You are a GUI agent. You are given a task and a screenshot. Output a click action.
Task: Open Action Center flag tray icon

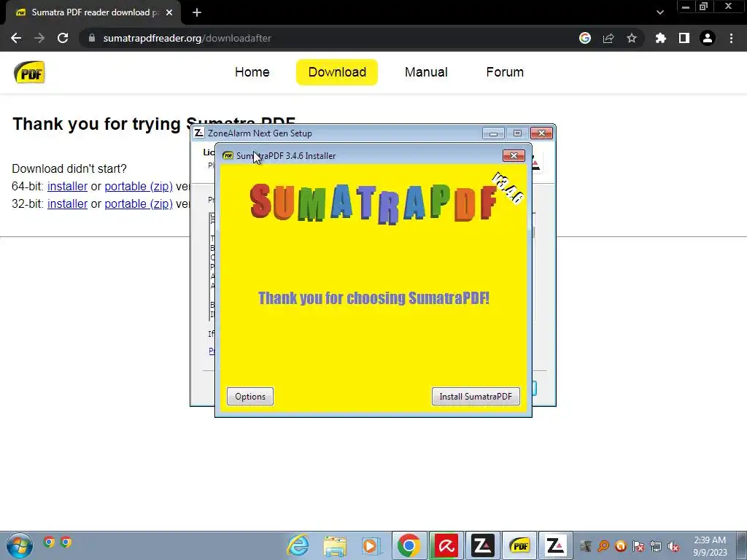(638, 546)
